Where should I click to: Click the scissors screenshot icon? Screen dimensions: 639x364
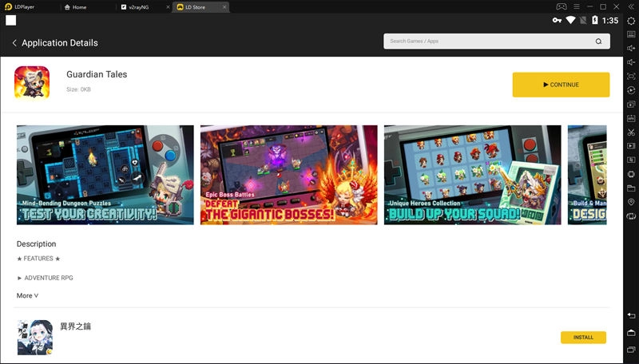click(x=631, y=132)
